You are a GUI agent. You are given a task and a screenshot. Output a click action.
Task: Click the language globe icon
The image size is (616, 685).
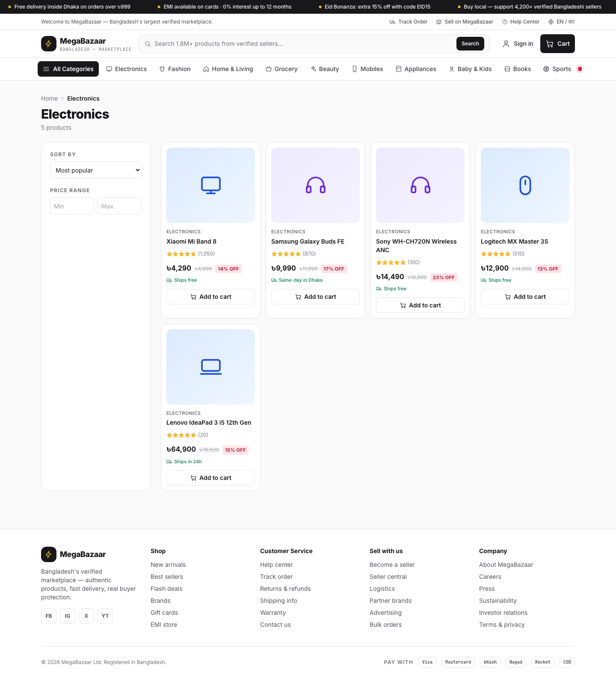tap(551, 22)
